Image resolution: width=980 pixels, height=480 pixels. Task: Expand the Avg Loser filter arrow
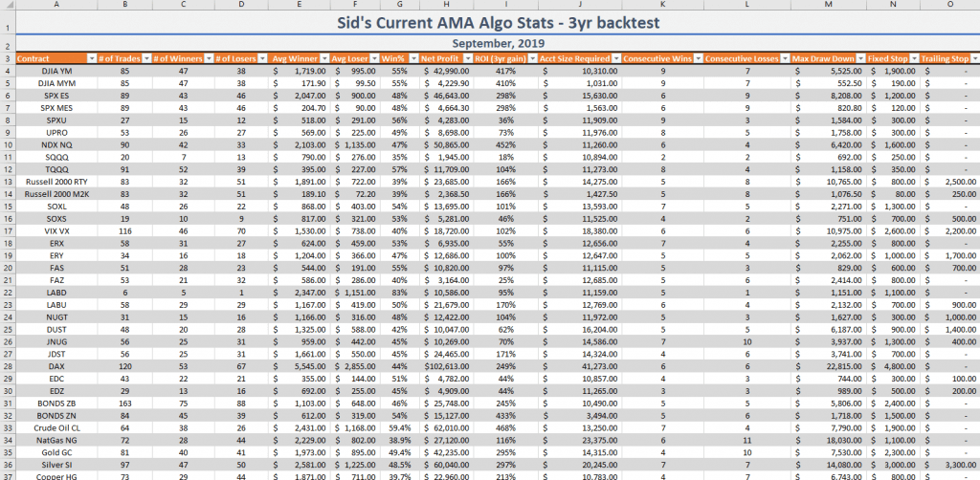[x=375, y=58]
